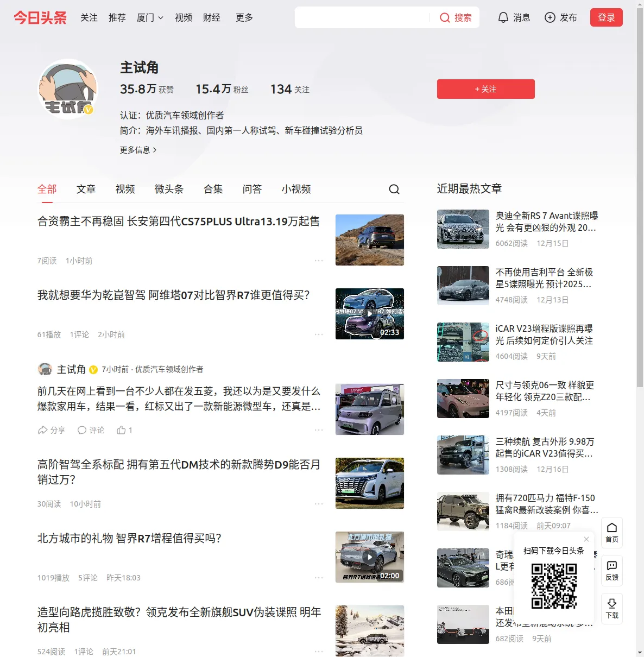Click the search magnifier icon in header
Screen dimensions: 644x657
click(445, 17)
